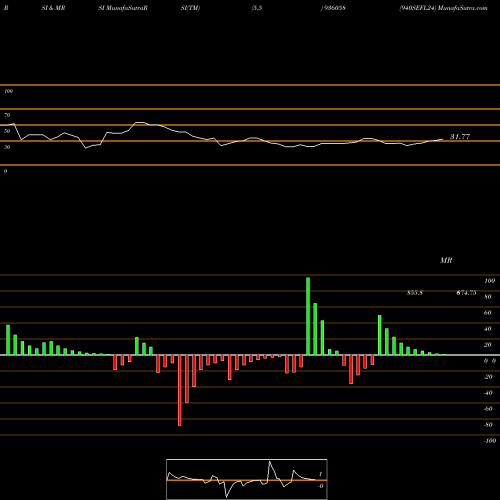
Task: Click the (940SEFL24) MunafaSutra.com title text
Action: [443, 8]
